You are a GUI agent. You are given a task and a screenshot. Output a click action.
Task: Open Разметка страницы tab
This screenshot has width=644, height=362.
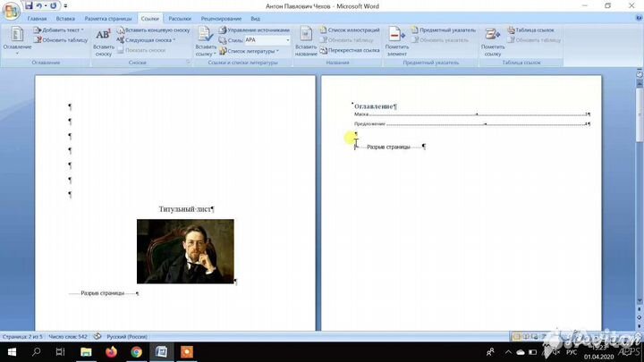[108, 19]
